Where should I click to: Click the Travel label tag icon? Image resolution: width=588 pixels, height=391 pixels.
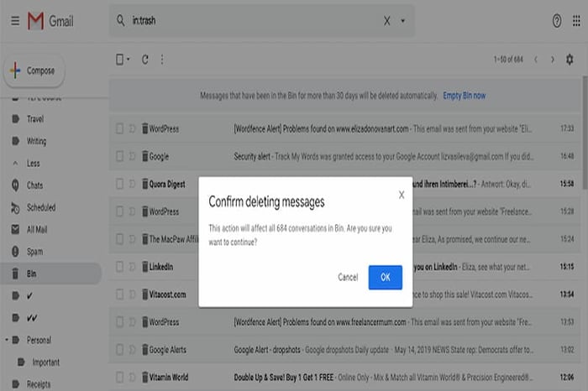[15, 119]
